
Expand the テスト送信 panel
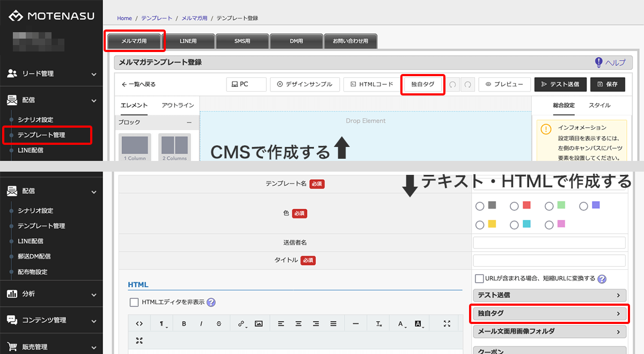click(549, 295)
